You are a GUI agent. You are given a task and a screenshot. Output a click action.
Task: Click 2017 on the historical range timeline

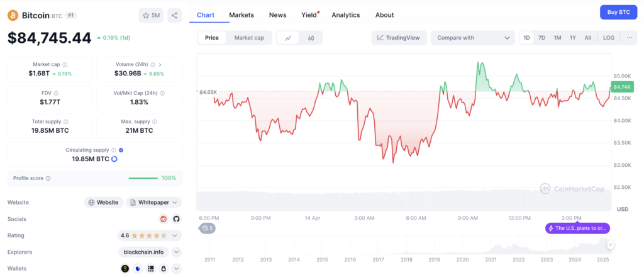(378, 260)
